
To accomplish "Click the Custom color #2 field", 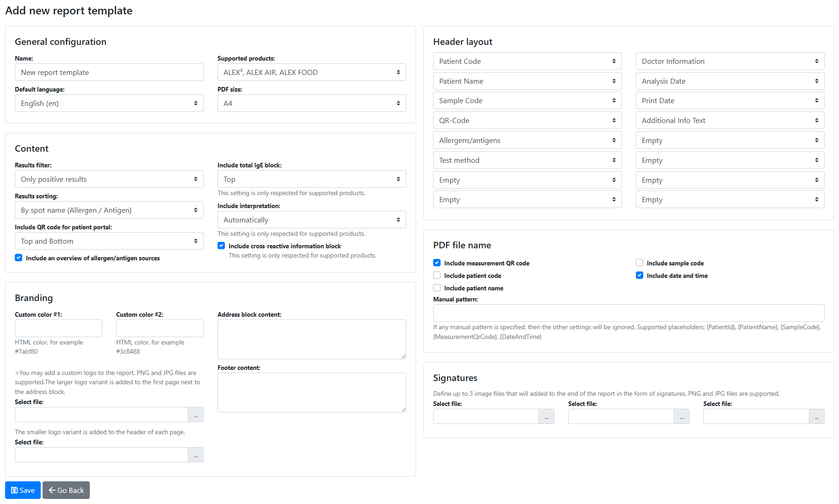I will coord(160,328).
